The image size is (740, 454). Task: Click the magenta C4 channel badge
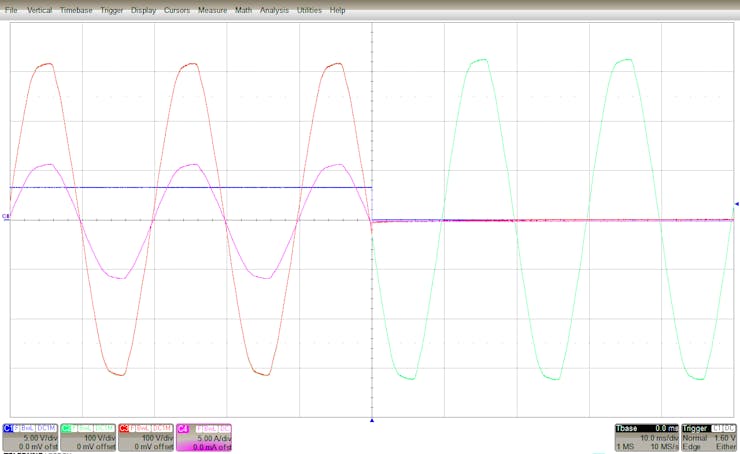pyautogui.click(x=183, y=429)
